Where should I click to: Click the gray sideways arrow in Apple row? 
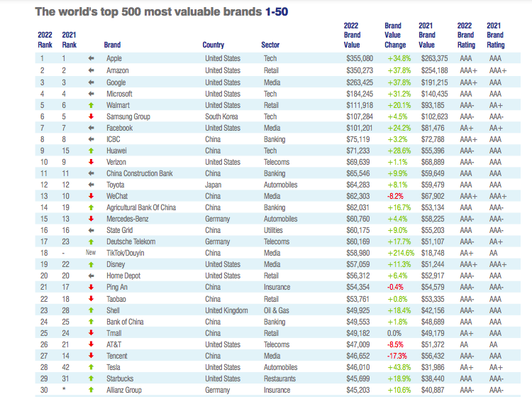point(91,58)
